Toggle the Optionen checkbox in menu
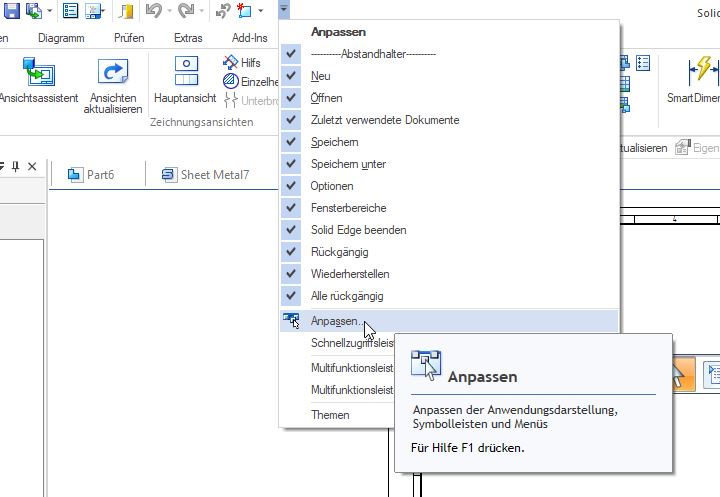720x497 pixels. (291, 186)
